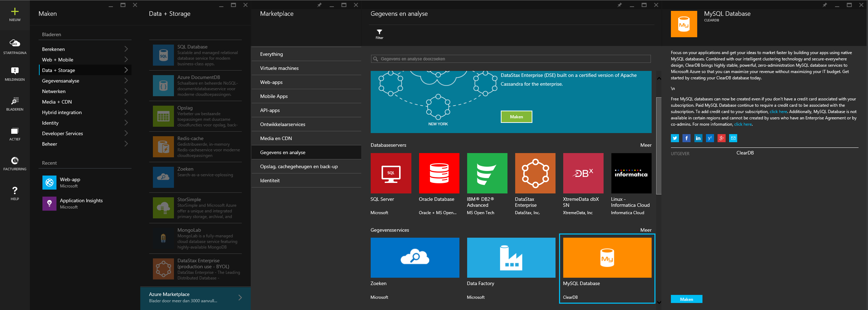Share MySQL Database on Facebook
The image size is (868, 310).
pos(687,138)
